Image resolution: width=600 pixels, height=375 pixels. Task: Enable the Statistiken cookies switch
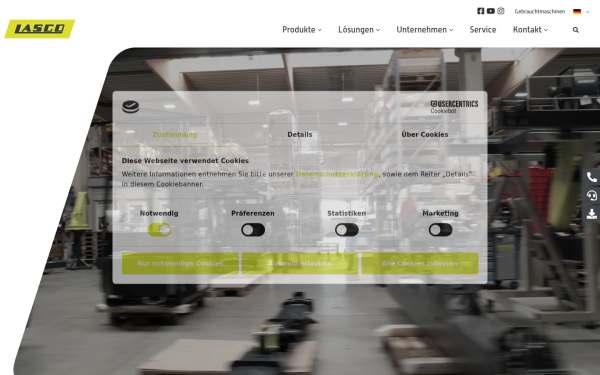(347, 230)
